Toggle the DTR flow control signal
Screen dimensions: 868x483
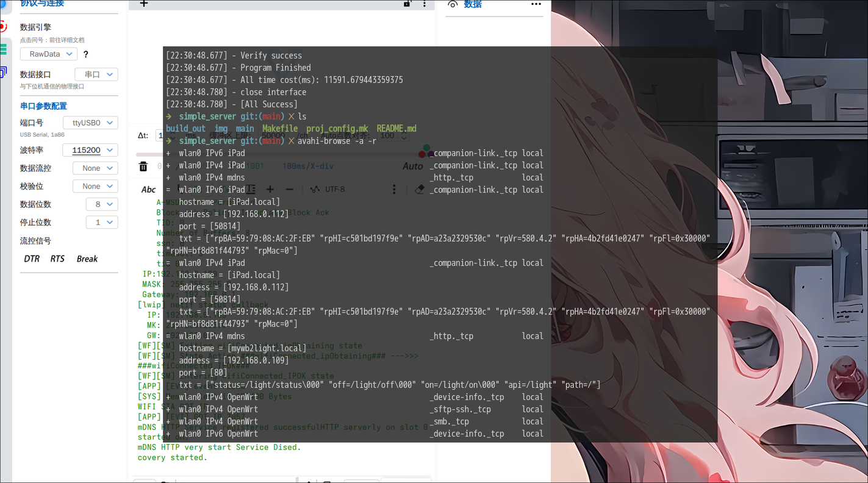point(32,259)
